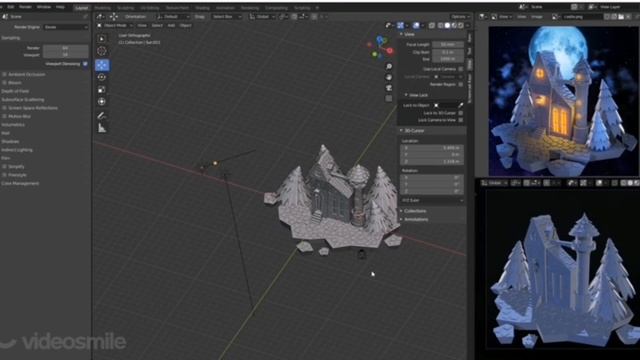Image resolution: width=640 pixels, height=360 pixels.
Task: Expand Color Management section
Action: (x=20, y=183)
